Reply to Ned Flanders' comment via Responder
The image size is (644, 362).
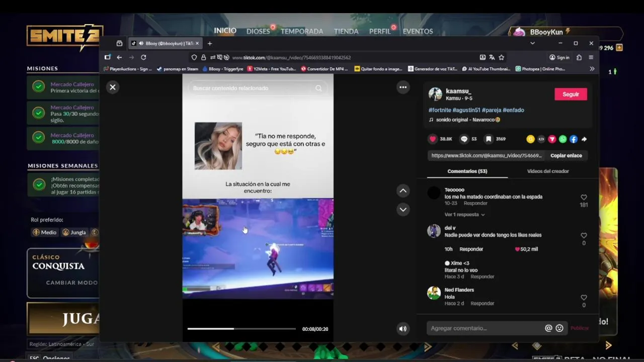coord(482,303)
